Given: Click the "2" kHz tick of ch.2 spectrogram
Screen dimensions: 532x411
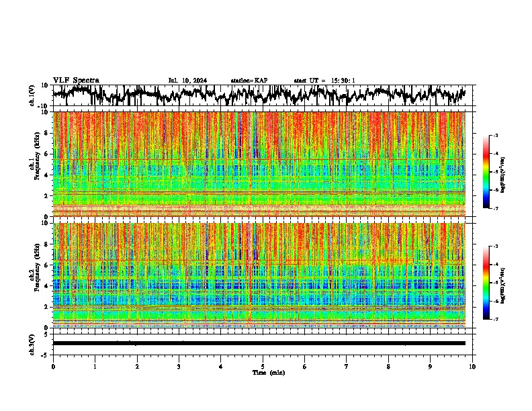Looking at the screenshot, I should (46, 307).
